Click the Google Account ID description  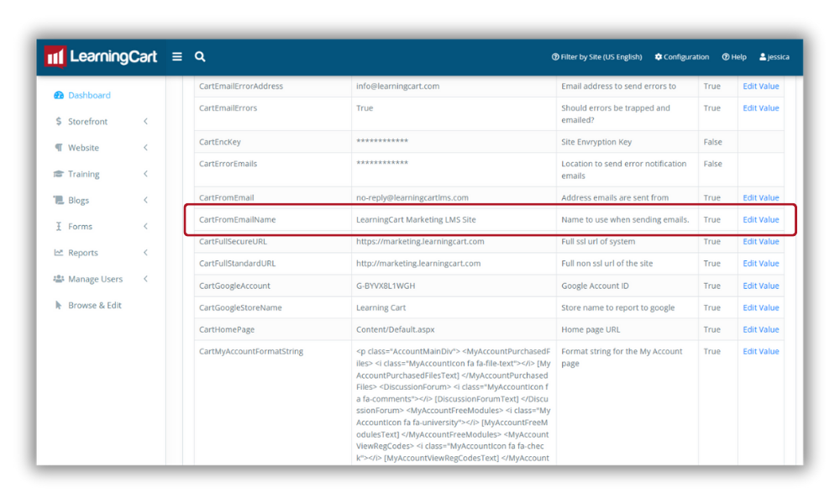coord(595,286)
